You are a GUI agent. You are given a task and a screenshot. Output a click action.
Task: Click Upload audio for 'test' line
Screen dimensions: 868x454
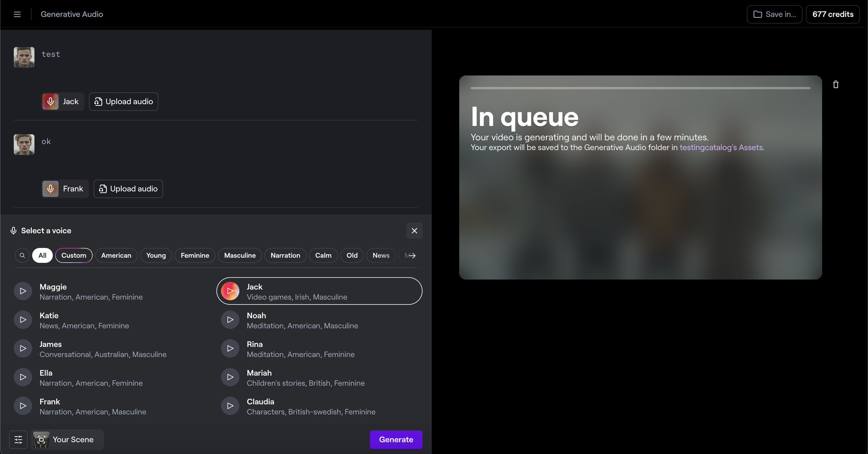click(x=124, y=102)
